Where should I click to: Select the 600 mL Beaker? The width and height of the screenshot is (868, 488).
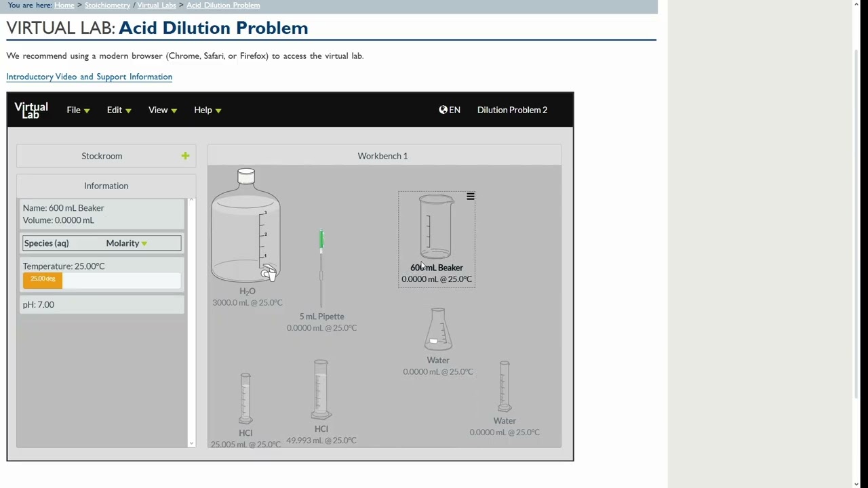pos(436,227)
